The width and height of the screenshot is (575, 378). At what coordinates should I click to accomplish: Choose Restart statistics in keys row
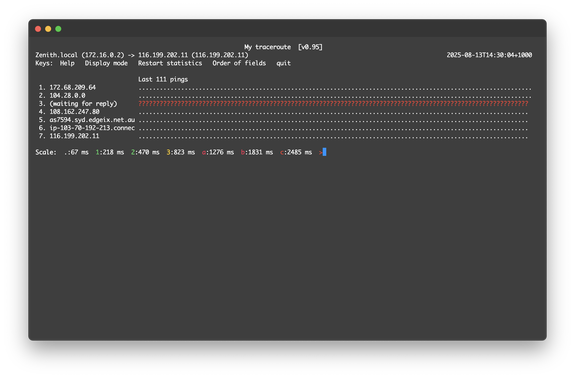coord(170,63)
